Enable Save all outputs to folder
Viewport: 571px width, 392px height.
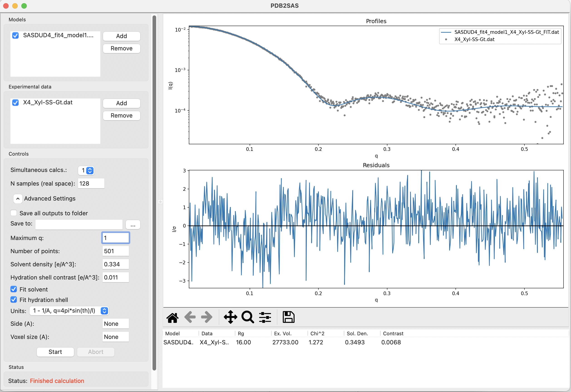click(x=14, y=213)
